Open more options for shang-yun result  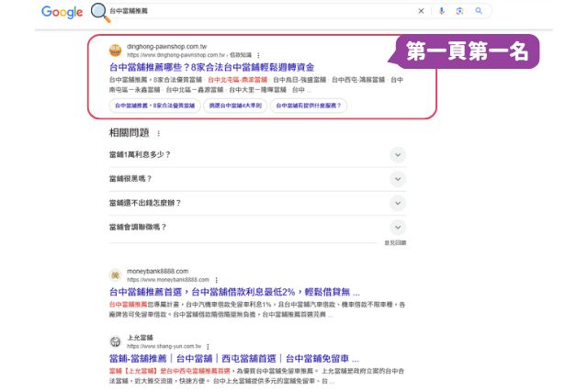(x=209, y=347)
